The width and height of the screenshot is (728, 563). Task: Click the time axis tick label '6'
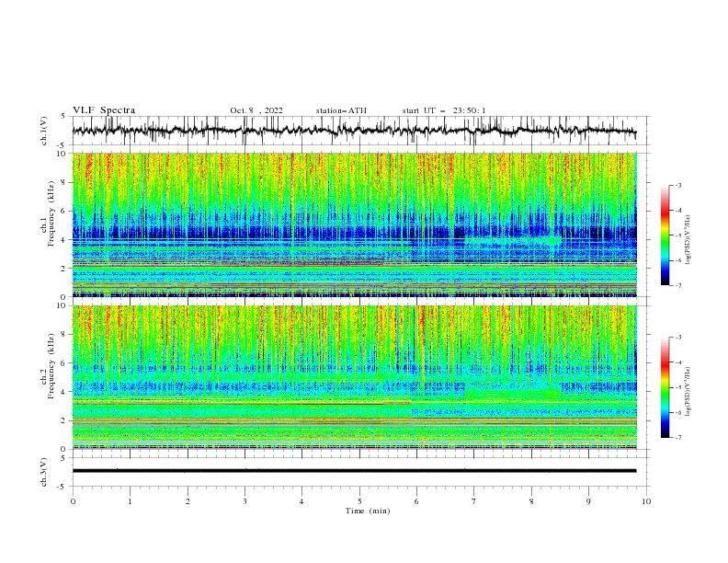click(416, 501)
